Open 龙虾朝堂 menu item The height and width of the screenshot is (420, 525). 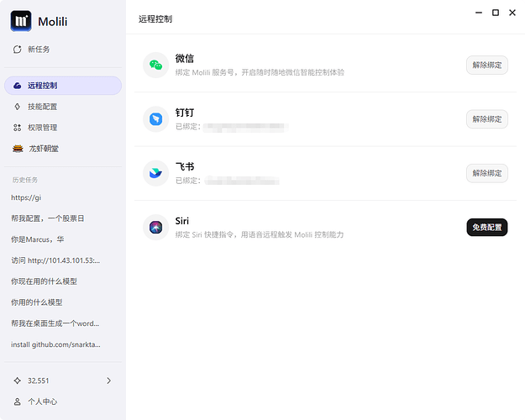pyautogui.click(x=63, y=149)
